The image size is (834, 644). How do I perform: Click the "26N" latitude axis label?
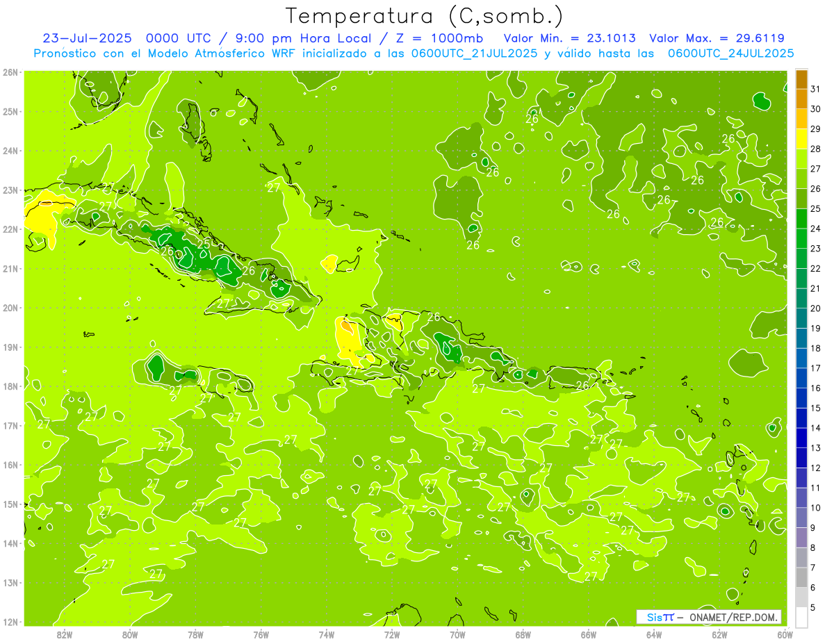(x=10, y=72)
